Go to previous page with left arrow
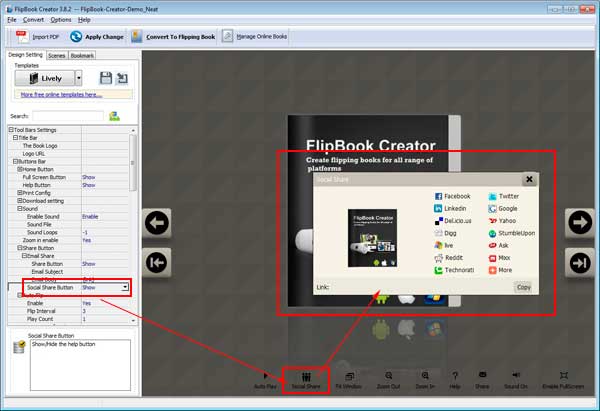The width and height of the screenshot is (600, 411). pyautogui.click(x=157, y=223)
